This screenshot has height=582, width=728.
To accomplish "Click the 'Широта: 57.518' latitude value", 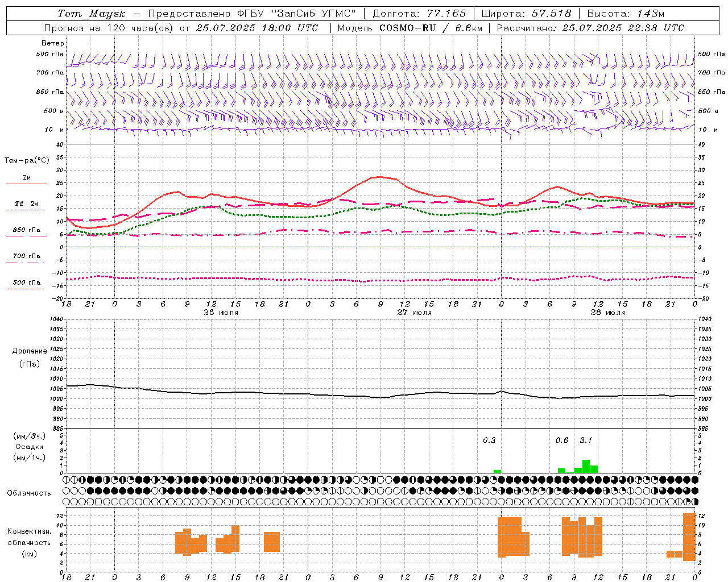I will pyautogui.click(x=526, y=14).
